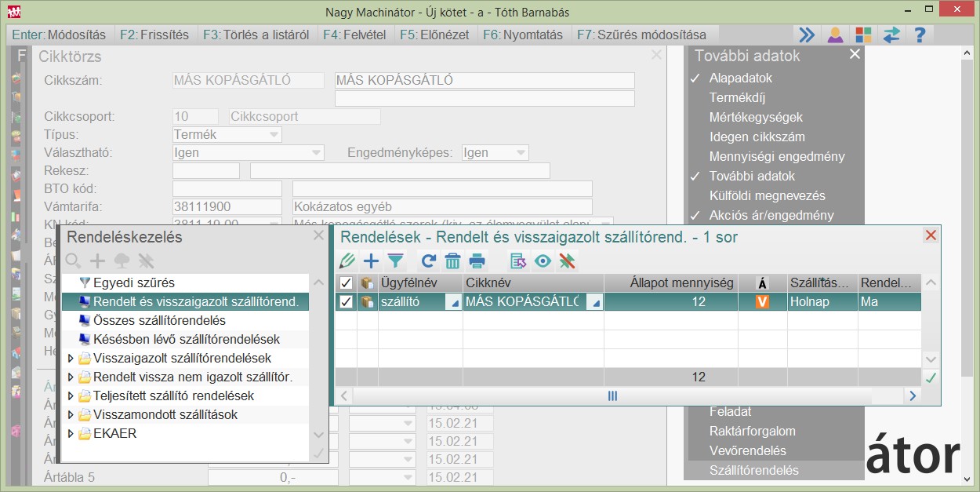The width and height of the screenshot is (980, 492).
Task: Click the blue swap arrows icon in top toolbar
Action: [891, 35]
